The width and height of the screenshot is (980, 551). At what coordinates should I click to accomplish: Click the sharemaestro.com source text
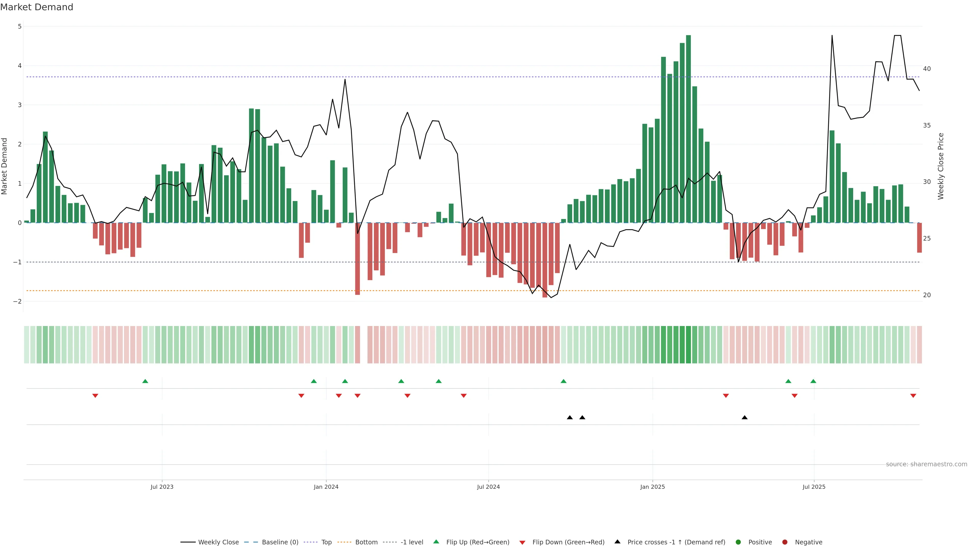pyautogui.click(x=926, y=464)
